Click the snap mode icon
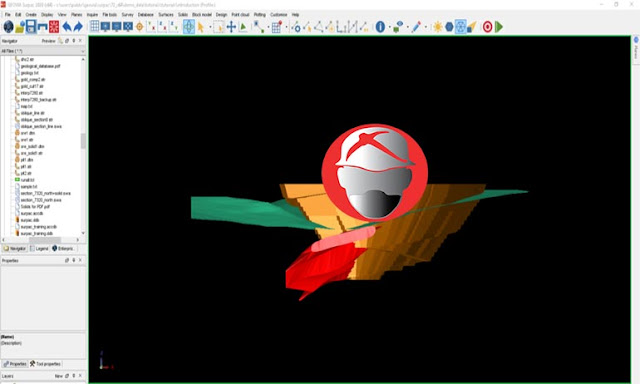This screenshot has height=384, width=640. click(x=258, y=27)
